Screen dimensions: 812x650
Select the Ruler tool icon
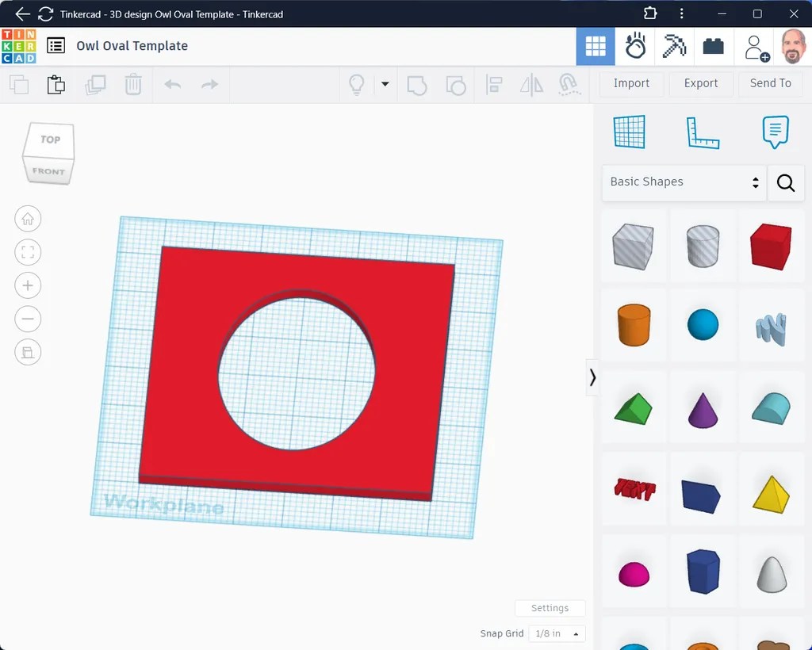click(703, 133)
